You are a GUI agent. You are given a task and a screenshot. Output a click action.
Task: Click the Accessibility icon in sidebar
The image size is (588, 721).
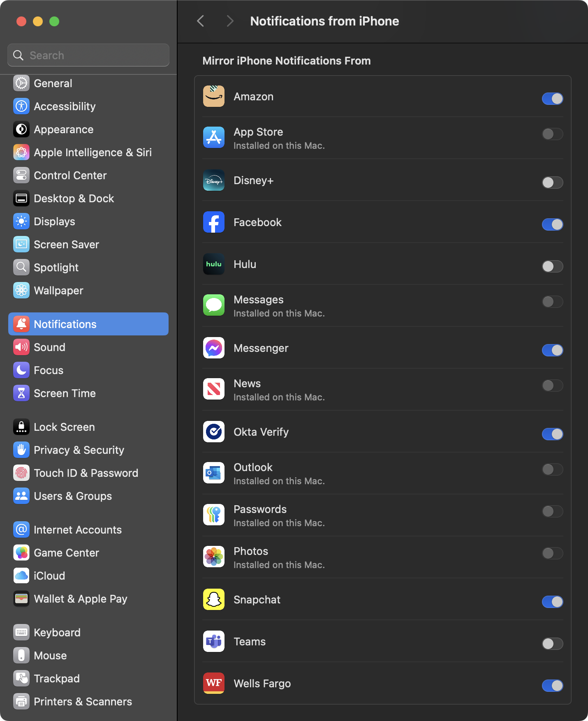point(21,106)
